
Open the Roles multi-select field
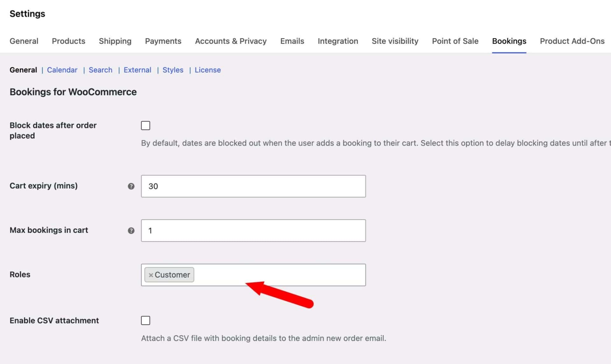(253, 275)
